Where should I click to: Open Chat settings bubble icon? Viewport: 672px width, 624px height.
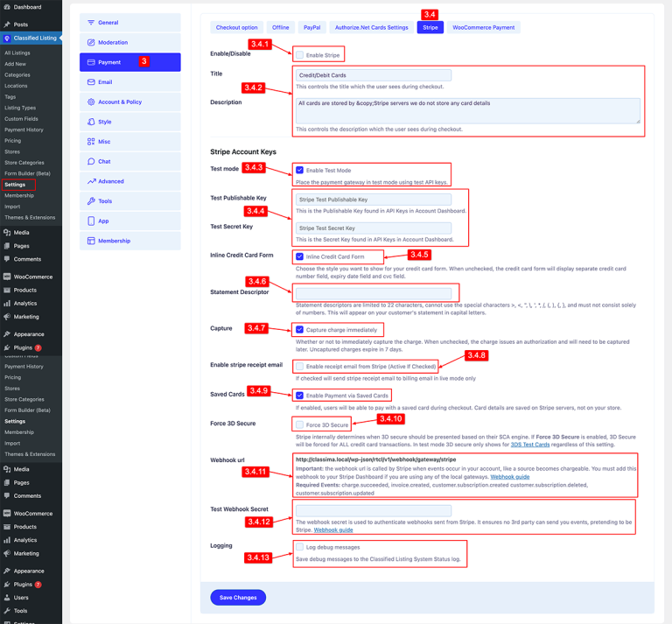pyautogui.click(x=91, y=162)
